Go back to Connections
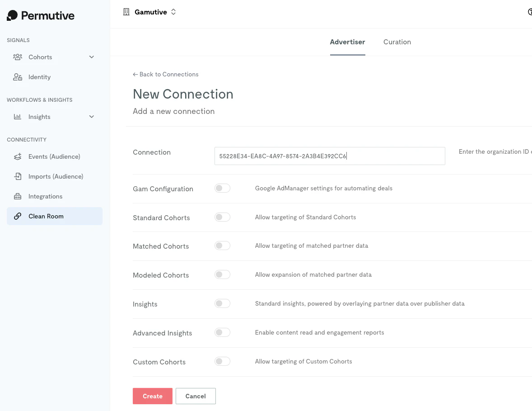532x411 pixels. 165,74
